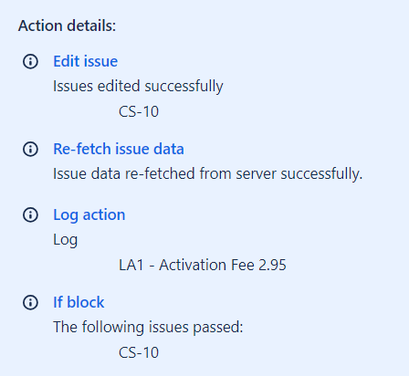Select CS-10 under the following issues passed
Image resolution: width=409 pixels, height=376 pixels.
[x=139, y=353]
